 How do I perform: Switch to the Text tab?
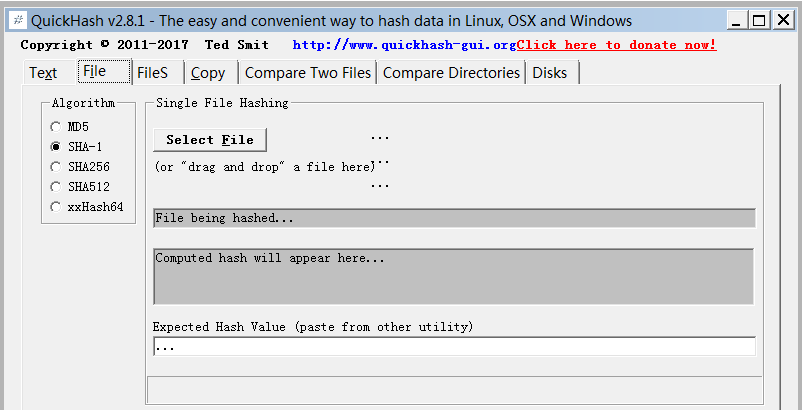[x=43, y=73]
